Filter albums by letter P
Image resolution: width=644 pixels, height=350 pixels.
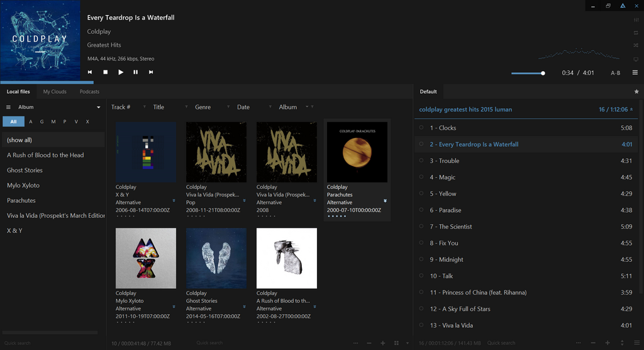(65, 121)
